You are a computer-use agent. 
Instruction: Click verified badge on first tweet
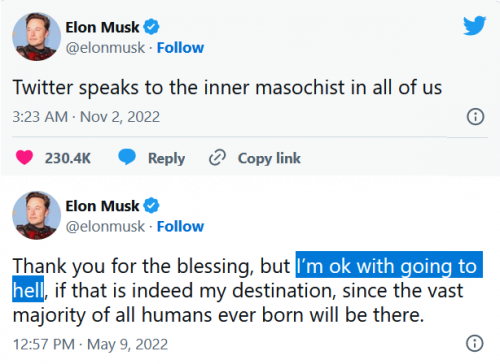151,27
